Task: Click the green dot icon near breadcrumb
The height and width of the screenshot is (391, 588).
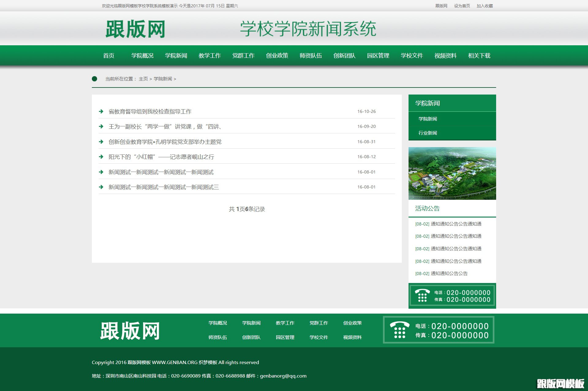Action: pyautogui.click(x=95, y=79)
